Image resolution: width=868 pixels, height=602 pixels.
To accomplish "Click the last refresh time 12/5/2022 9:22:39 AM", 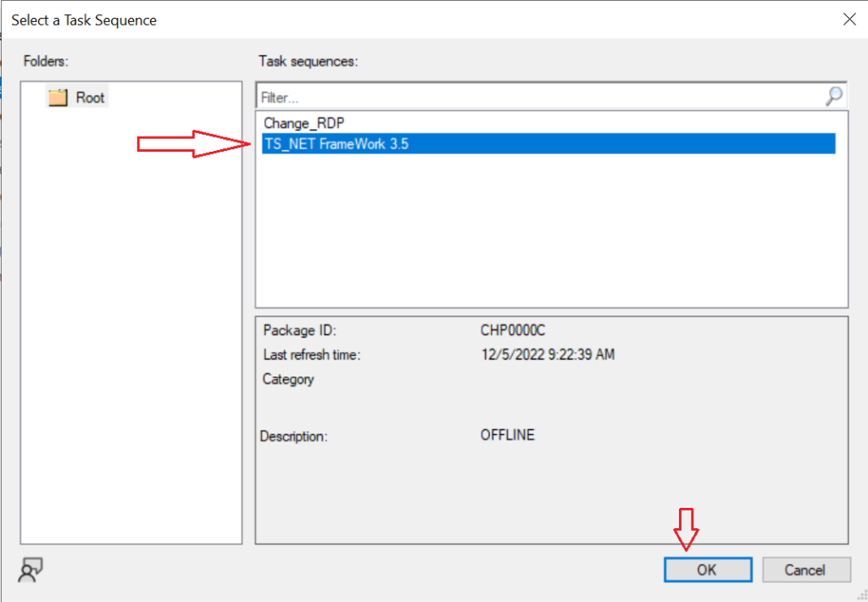I will (x=548, y=354).
